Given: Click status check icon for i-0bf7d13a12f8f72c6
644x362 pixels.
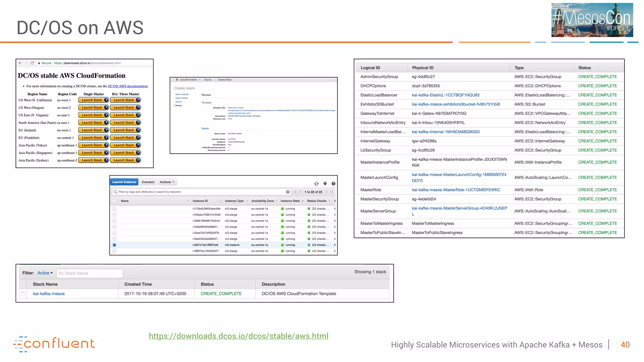Looking at the screenshot, I should coord(309,245).
